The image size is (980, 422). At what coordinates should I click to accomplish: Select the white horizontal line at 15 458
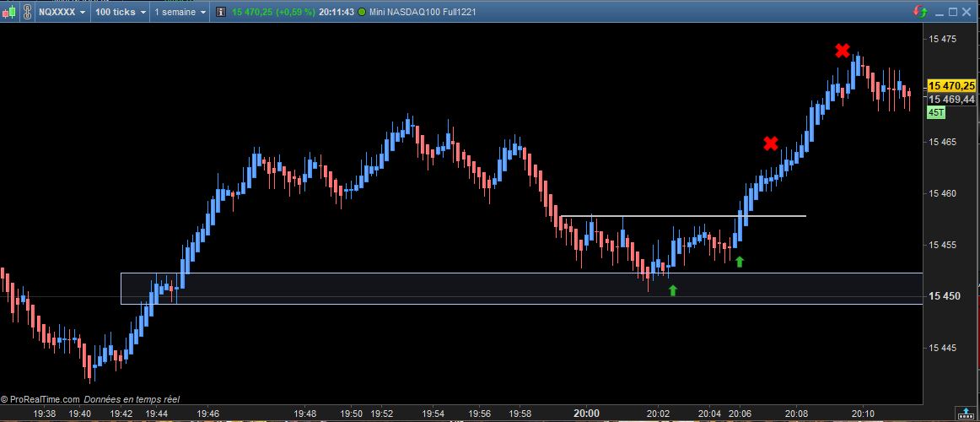coord(683,216)
